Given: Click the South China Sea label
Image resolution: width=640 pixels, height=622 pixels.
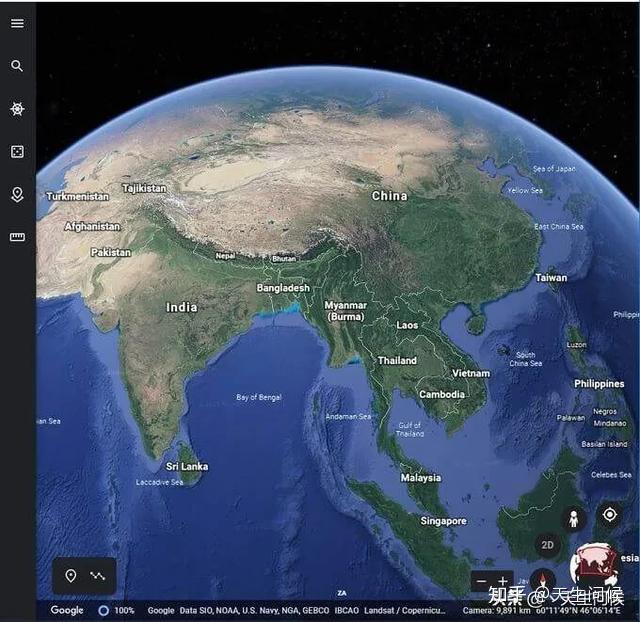Looking at the screenshot, I should (x=526, y=359).
